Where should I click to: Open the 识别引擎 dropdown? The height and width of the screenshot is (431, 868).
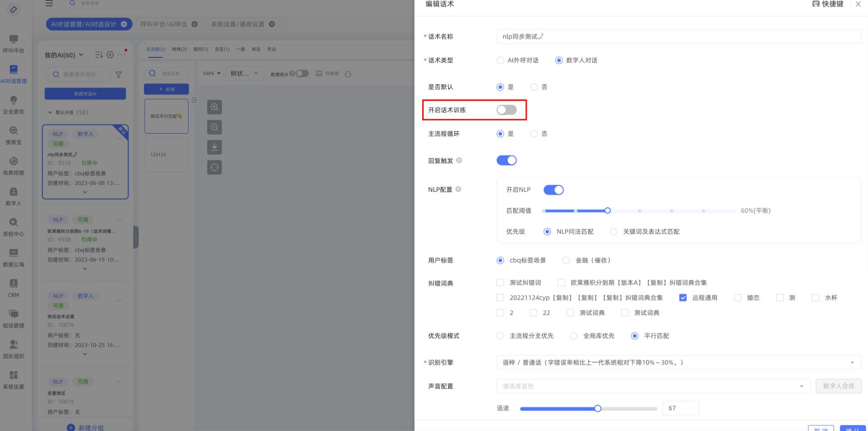pos(678,363)
